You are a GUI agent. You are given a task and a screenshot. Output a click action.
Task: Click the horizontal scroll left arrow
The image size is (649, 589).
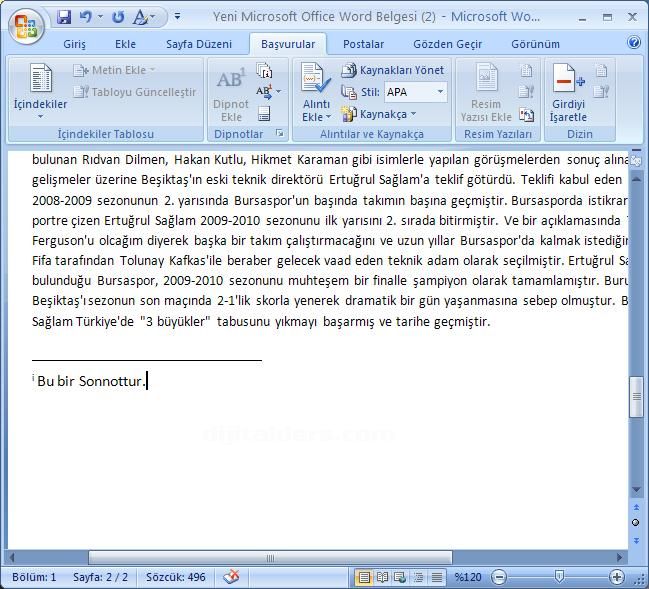(x=12, y=558)
